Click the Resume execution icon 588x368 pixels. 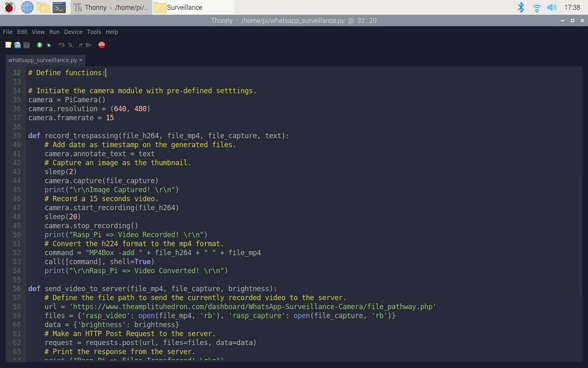89,45
